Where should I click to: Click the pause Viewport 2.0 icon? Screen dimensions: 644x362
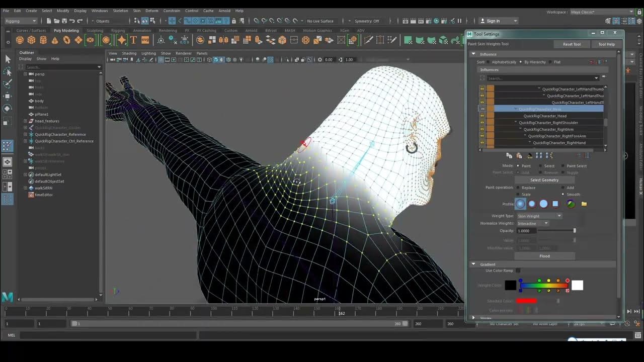[459, 21]
